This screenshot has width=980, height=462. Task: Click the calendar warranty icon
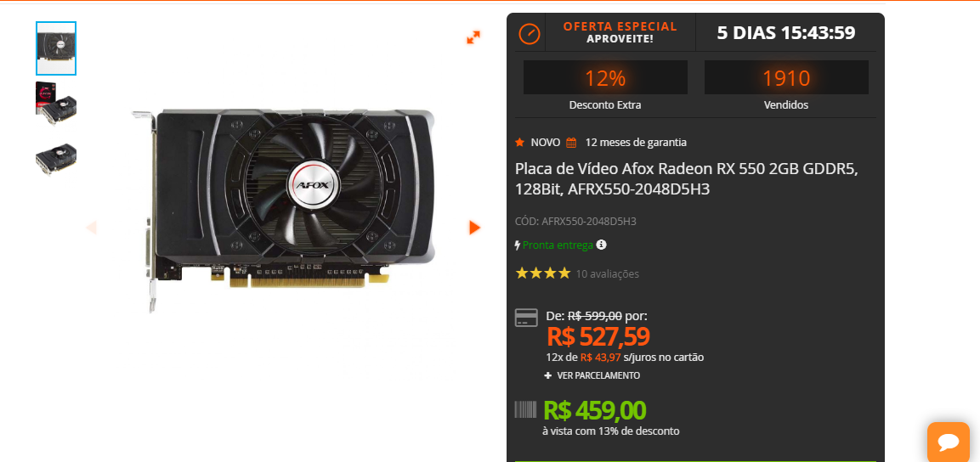pyautogui.click(x=571, y=143)
